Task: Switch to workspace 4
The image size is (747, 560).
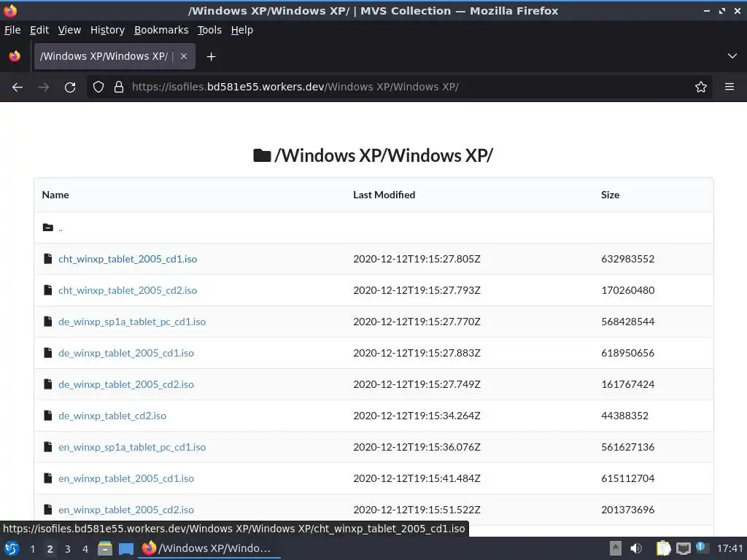Action: (x=85, y=549)
